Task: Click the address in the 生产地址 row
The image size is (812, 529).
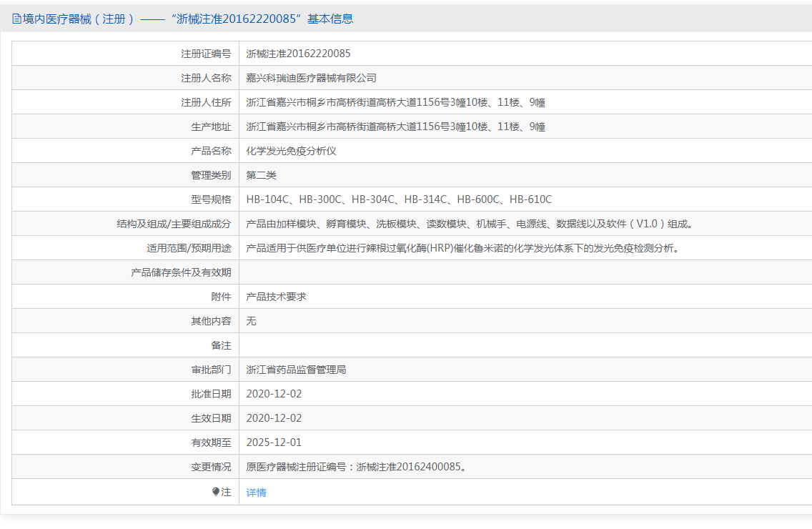Action: click(x=395, y=127)
